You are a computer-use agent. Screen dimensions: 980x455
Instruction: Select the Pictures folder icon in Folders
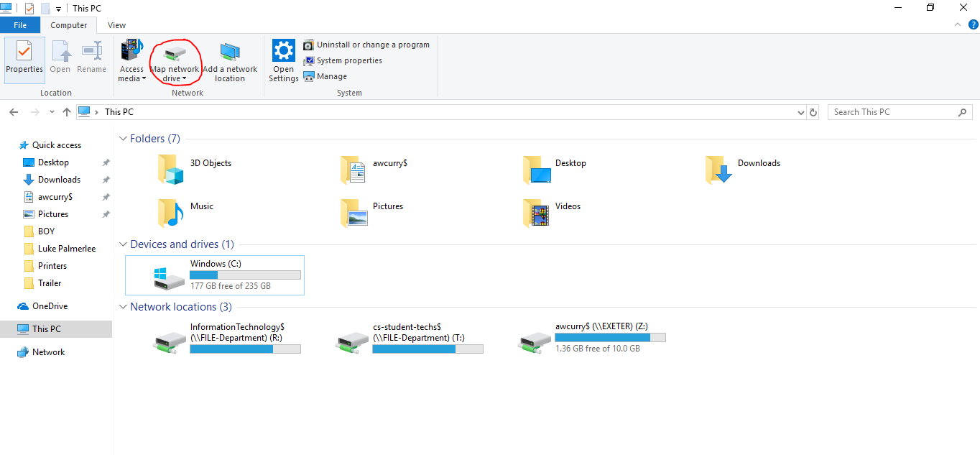353,213
